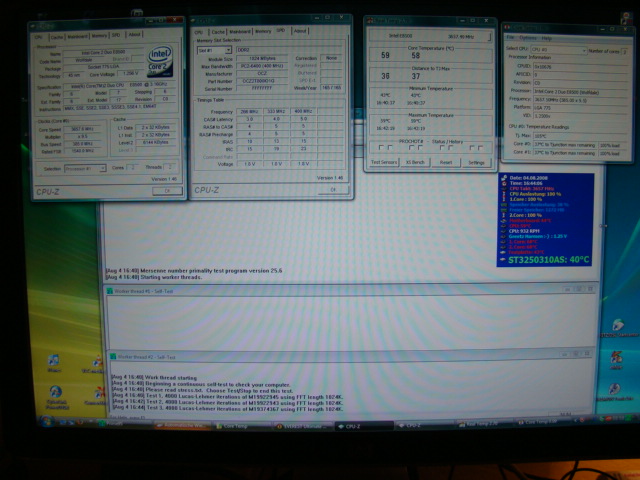This screenshot has height=480, width=640.
Task: Click the Core Speed value in CPU-Z
Action: click(x=82, y=129)
